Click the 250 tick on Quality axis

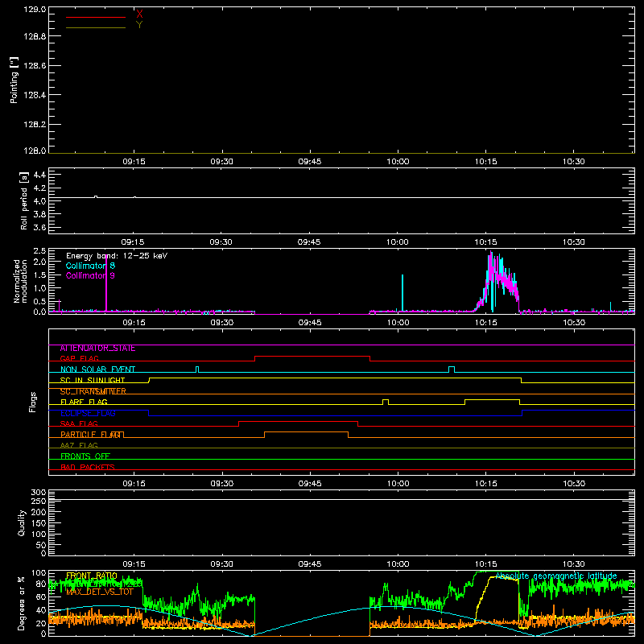click(x=39, y=502)
